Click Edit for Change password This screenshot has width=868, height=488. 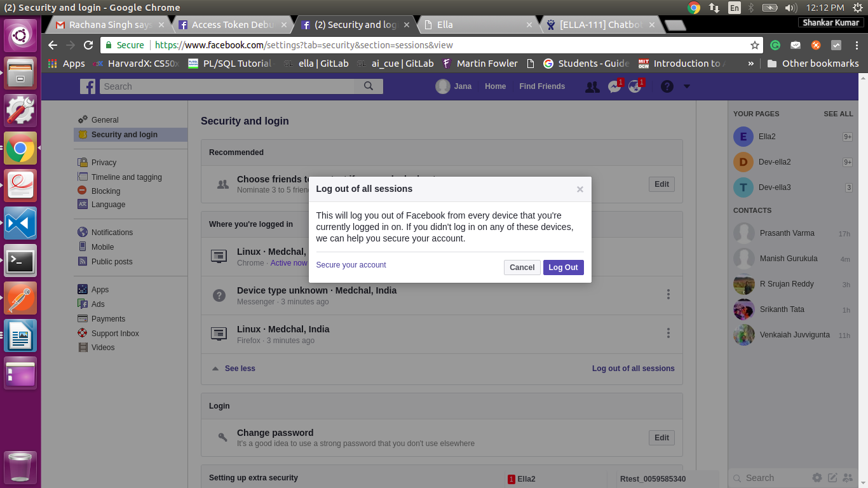[661, 438]
